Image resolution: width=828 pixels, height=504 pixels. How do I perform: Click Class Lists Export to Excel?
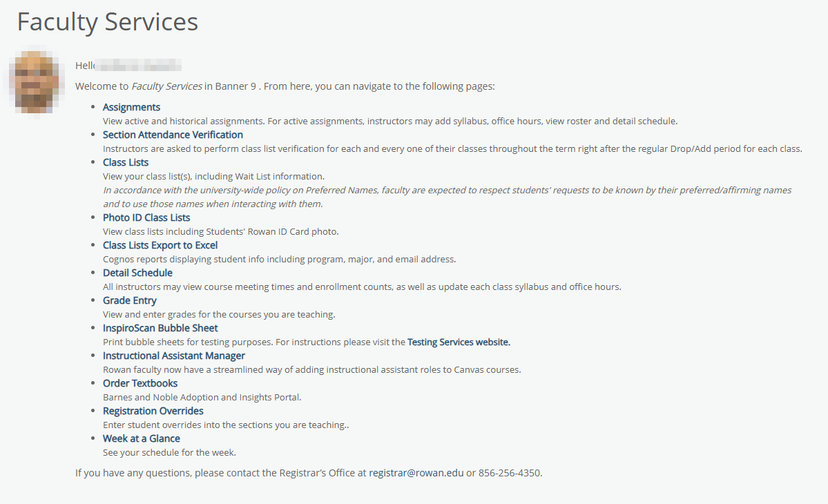160,245
